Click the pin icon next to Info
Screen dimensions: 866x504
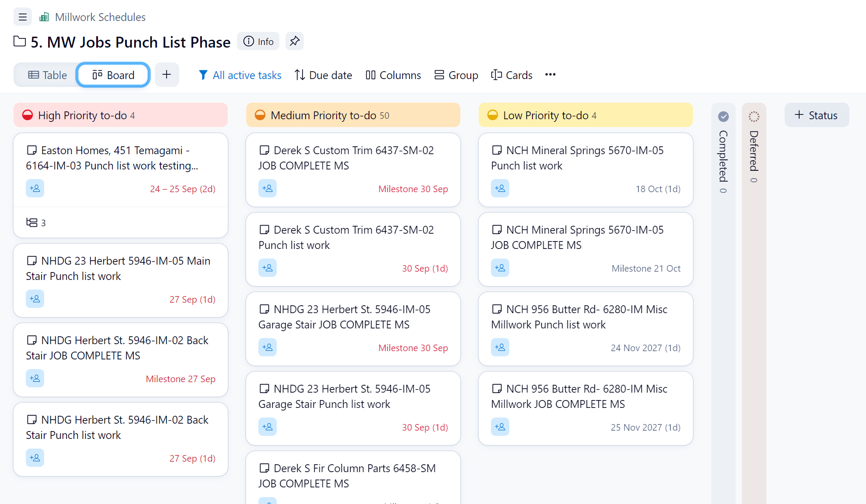point(295,41)
